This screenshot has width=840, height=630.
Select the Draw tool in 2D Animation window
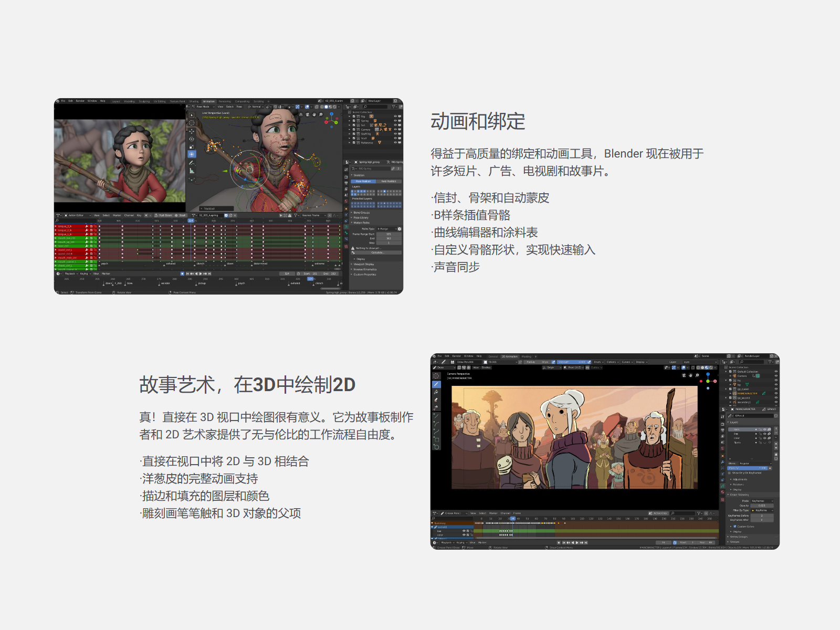[x=436, y=384]
